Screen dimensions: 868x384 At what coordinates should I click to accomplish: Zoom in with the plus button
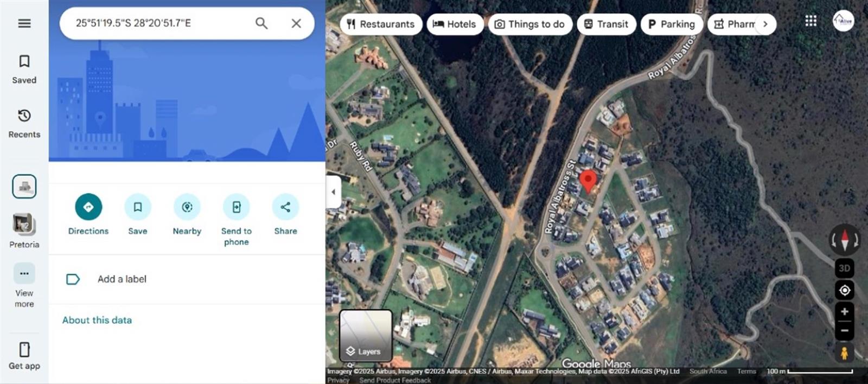pyautogui.click(x=845, y=311)
